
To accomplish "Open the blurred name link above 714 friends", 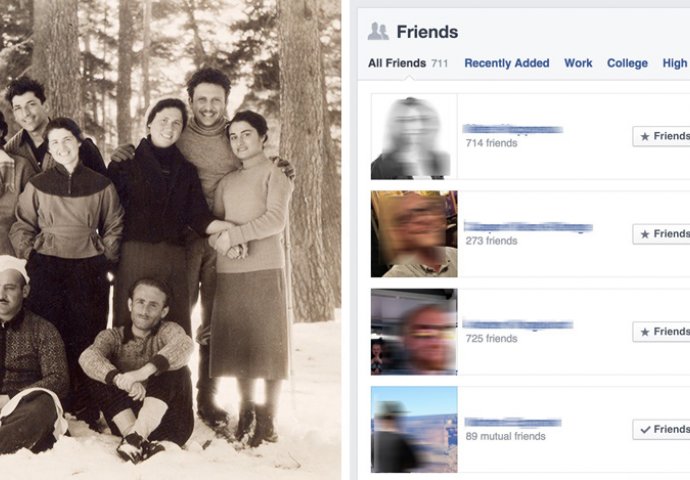I will tap(513, 129).
